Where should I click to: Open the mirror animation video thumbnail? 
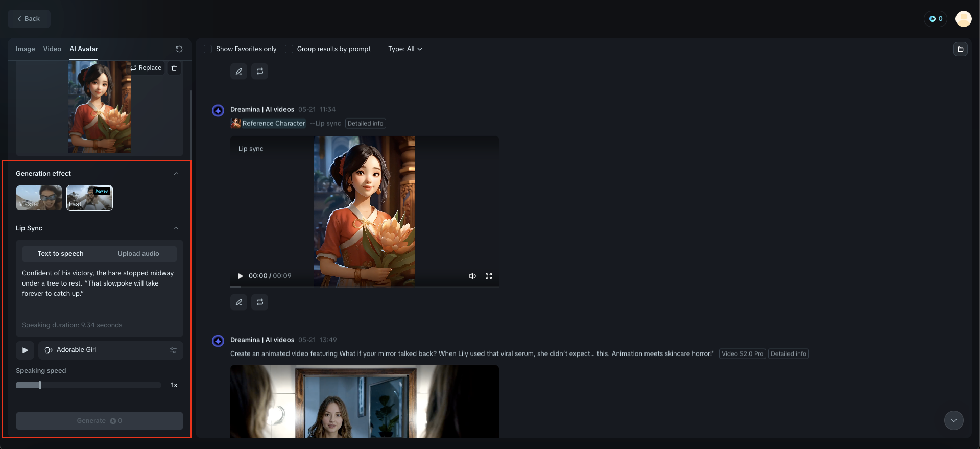[365, 401]
